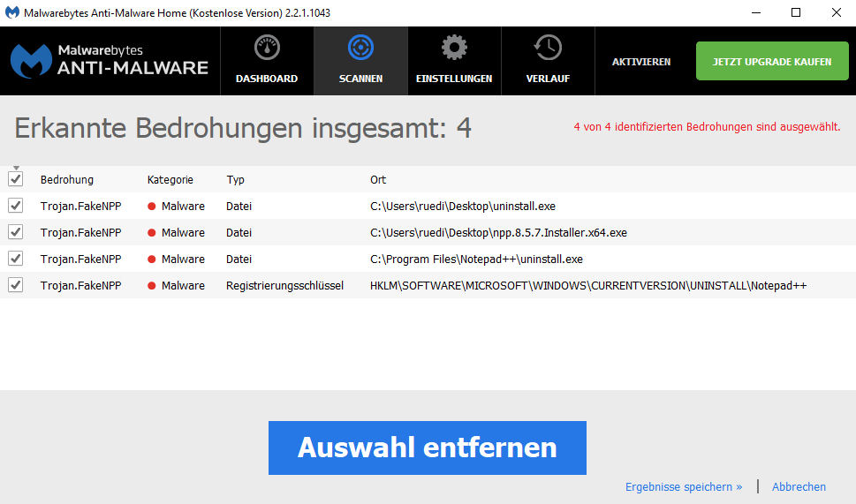
Task: Click the Auswahl entfernen button
Action: point(428,448)
